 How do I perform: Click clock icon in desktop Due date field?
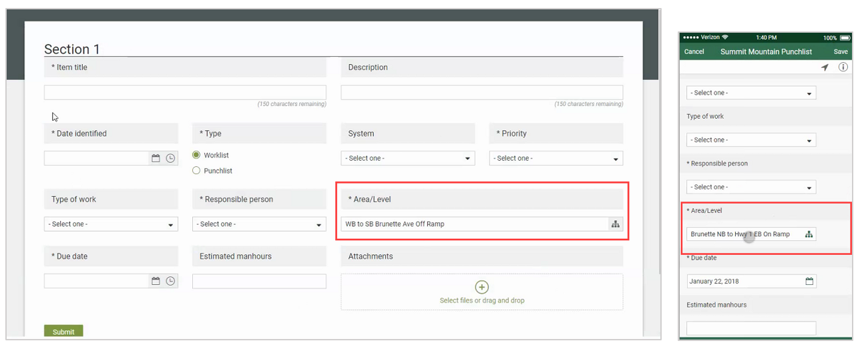tap(171, 281)
